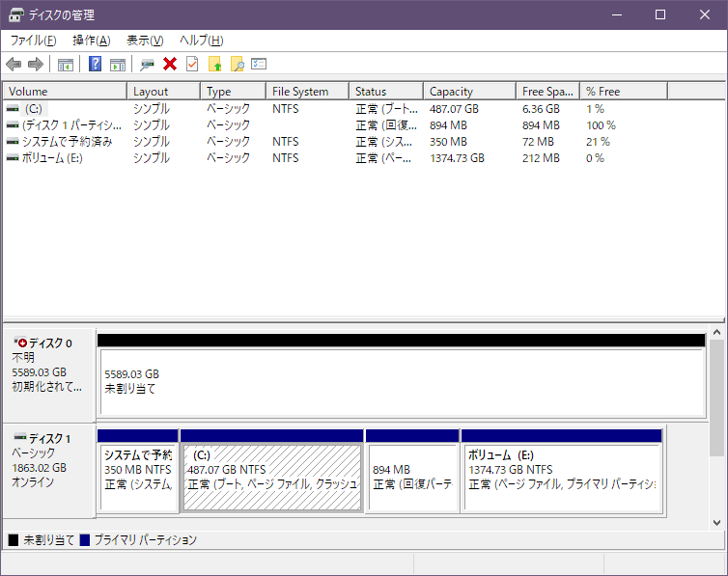Click the 6.36 GB free space cell
This screenshot has width=728, height=576.
541,109
